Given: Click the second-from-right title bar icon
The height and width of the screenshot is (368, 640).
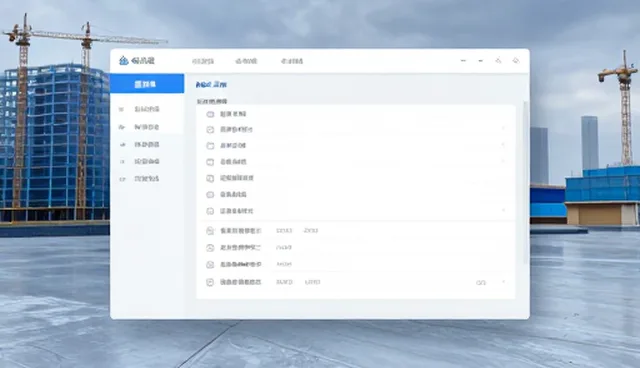Looking at the screenshot, I should pos(498,60).
